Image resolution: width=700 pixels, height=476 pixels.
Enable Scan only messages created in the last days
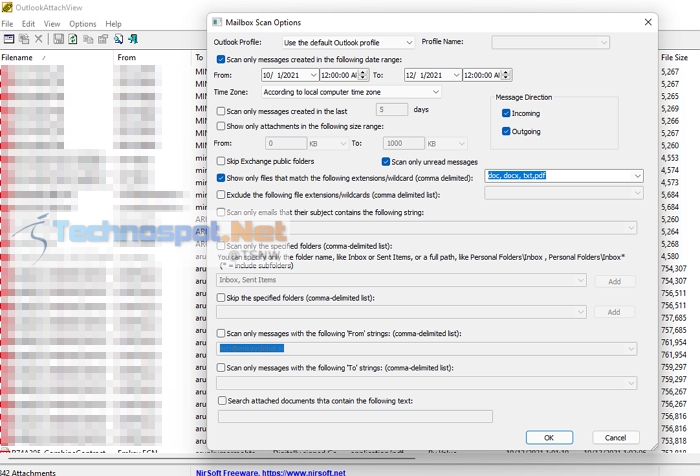point(221,111)
